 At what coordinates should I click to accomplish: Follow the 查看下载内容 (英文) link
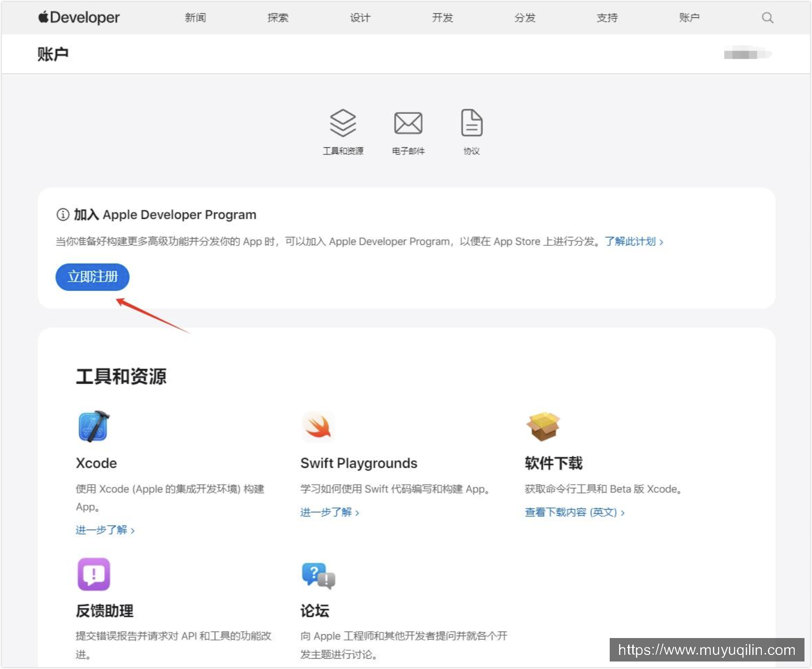click(575, 512)
